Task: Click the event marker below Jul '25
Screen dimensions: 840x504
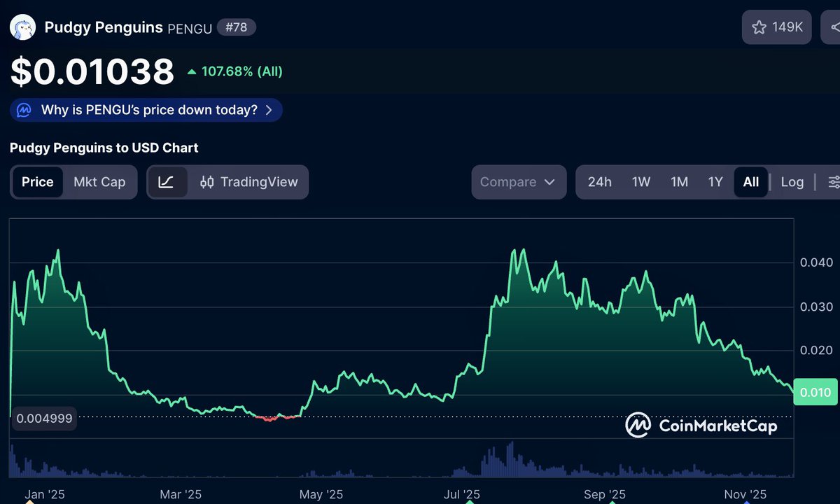Action: click(x=470, y=502)
